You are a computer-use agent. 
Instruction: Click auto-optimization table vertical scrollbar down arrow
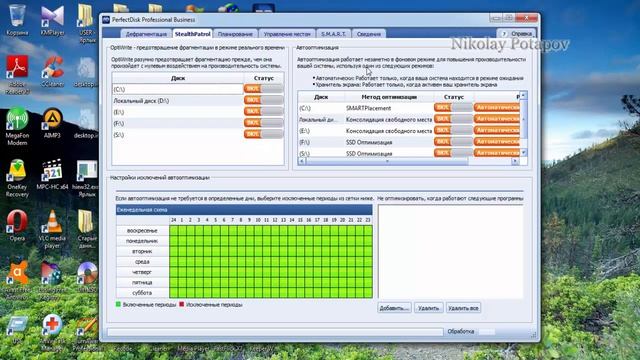point(523,153)
